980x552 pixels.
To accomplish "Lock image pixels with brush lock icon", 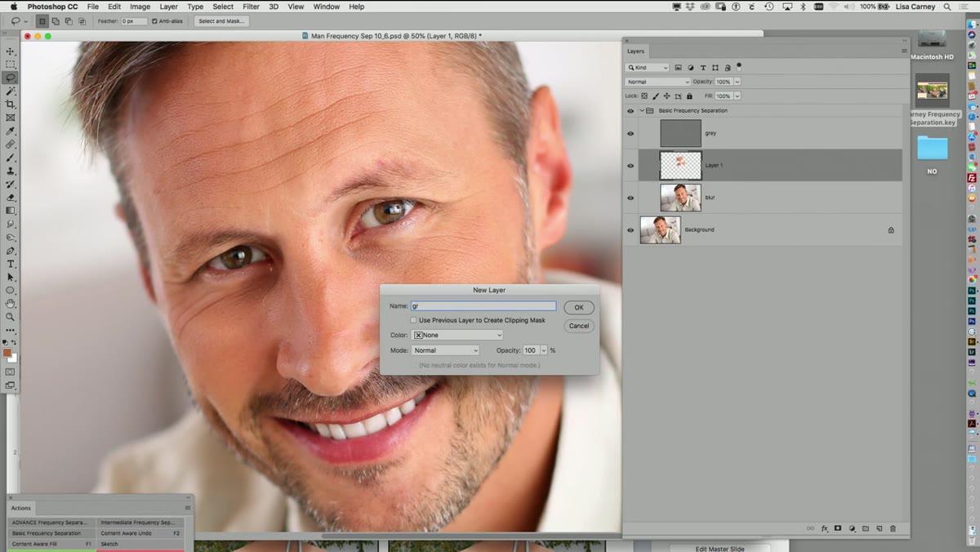I will point(656,96).
